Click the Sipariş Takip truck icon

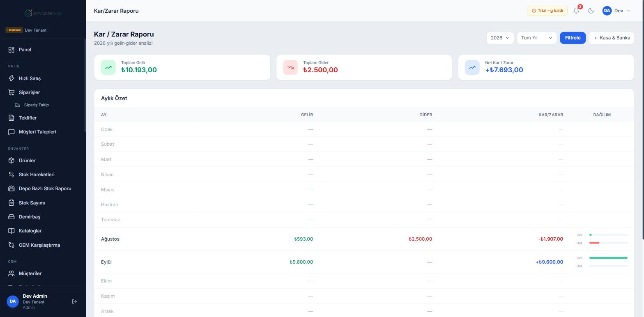(x=18, y=105)
